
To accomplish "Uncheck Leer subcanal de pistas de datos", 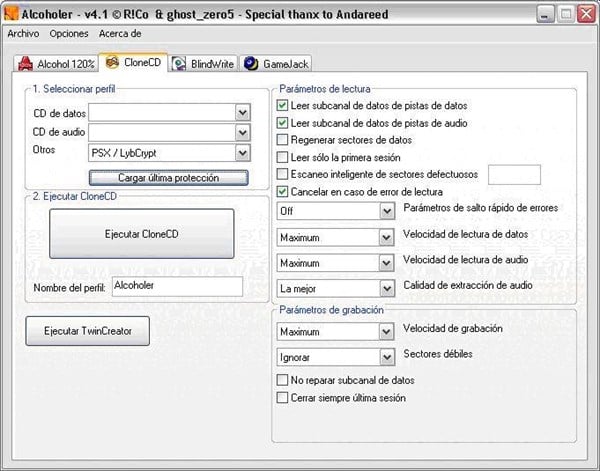I will click(282, 106).
